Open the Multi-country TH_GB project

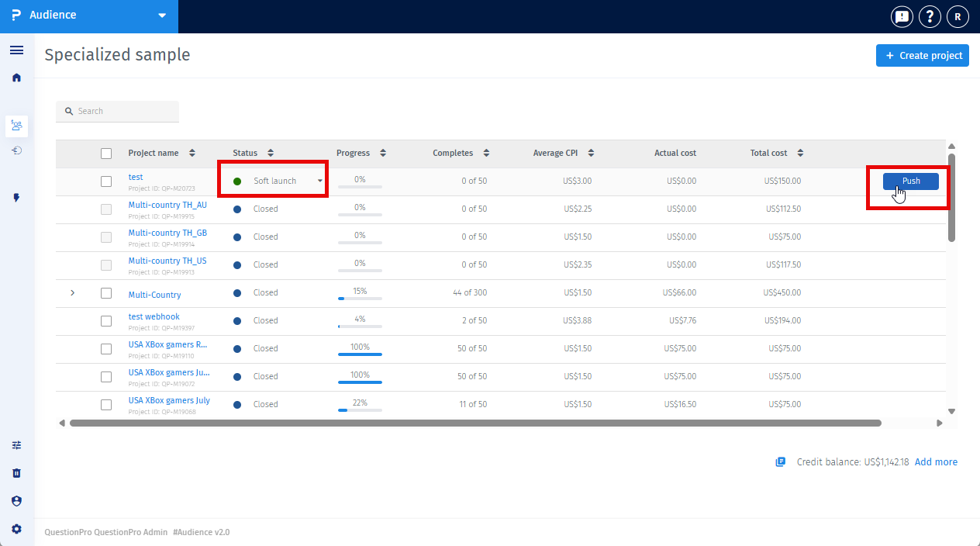click(x=167, y=233)
